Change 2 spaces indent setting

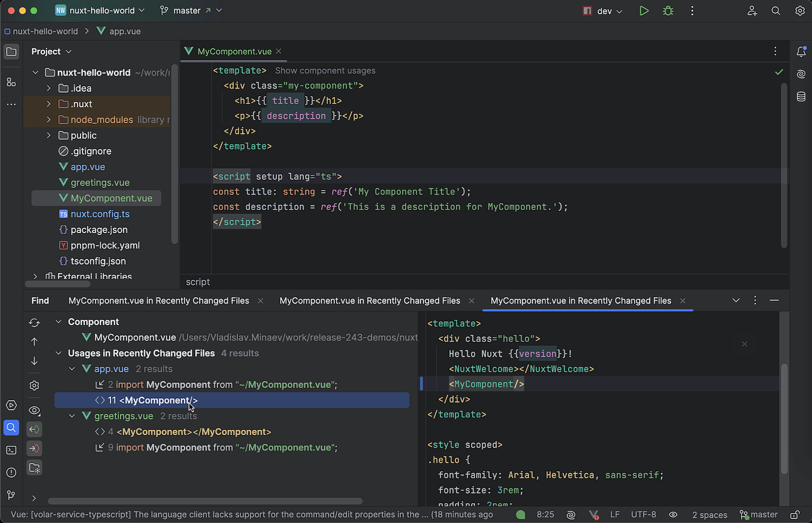(709, 515)
